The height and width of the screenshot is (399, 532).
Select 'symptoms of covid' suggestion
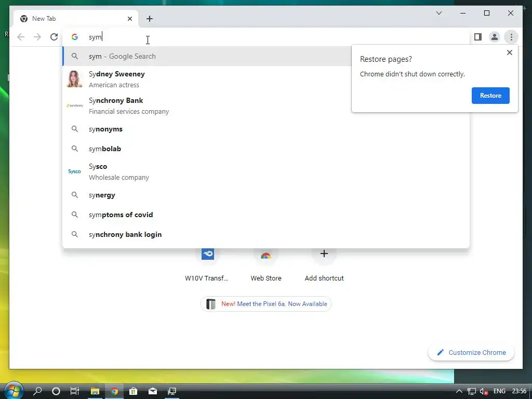(x=266, y=215)
